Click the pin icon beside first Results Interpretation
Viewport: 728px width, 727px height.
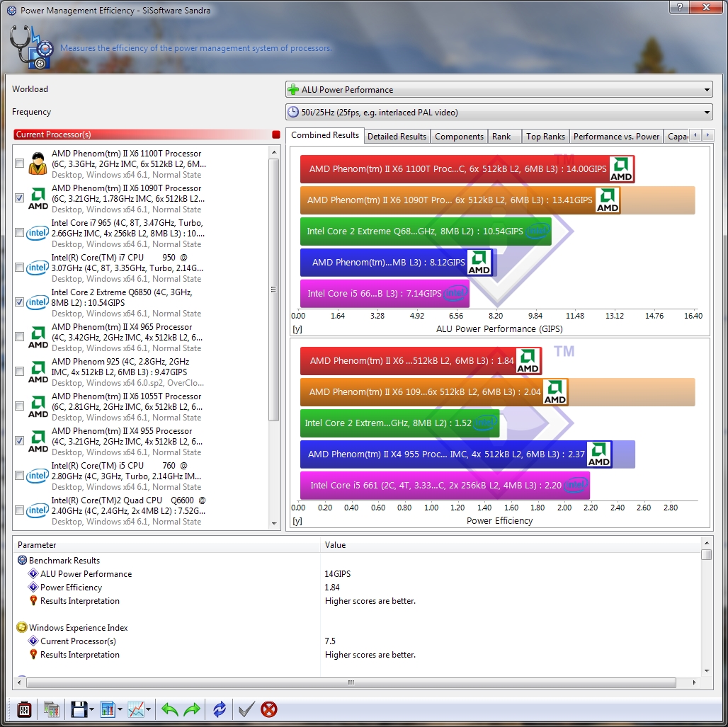33,600
